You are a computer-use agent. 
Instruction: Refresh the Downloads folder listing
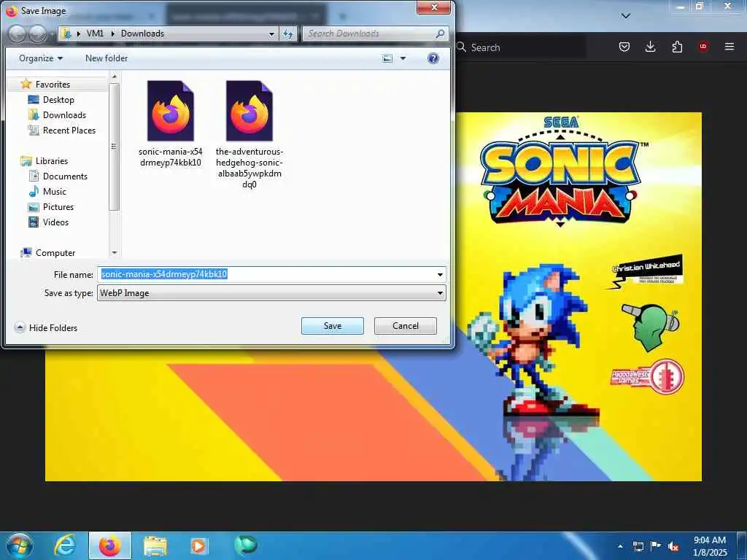pos(287,34)
